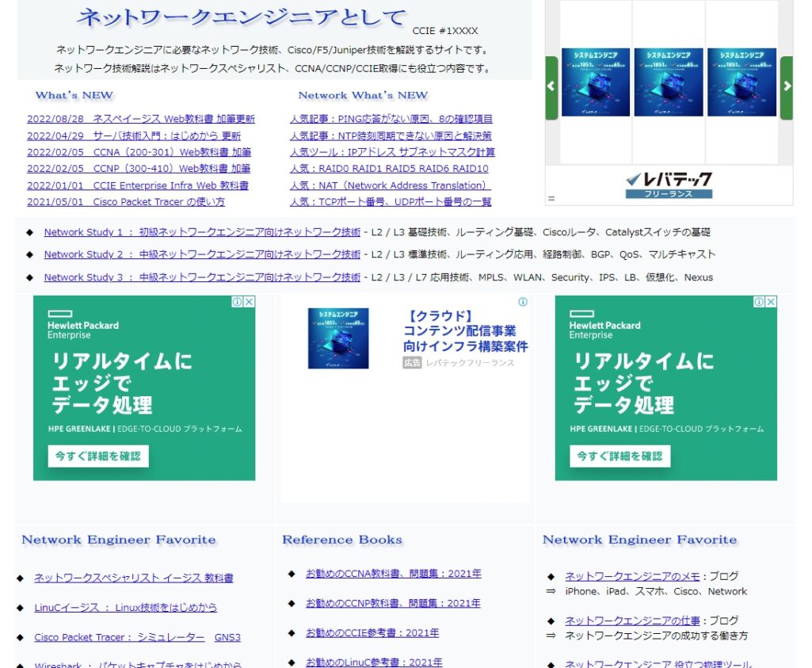Open 2022/02/05 CCNA (200-301) Web教科書 link

[x=139, y=152]
